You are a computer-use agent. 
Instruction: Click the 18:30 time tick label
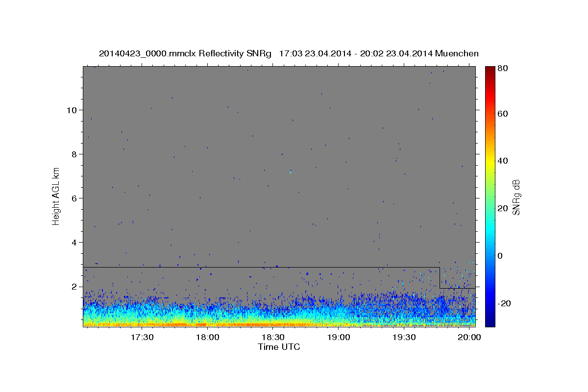[x=273, y=338]
